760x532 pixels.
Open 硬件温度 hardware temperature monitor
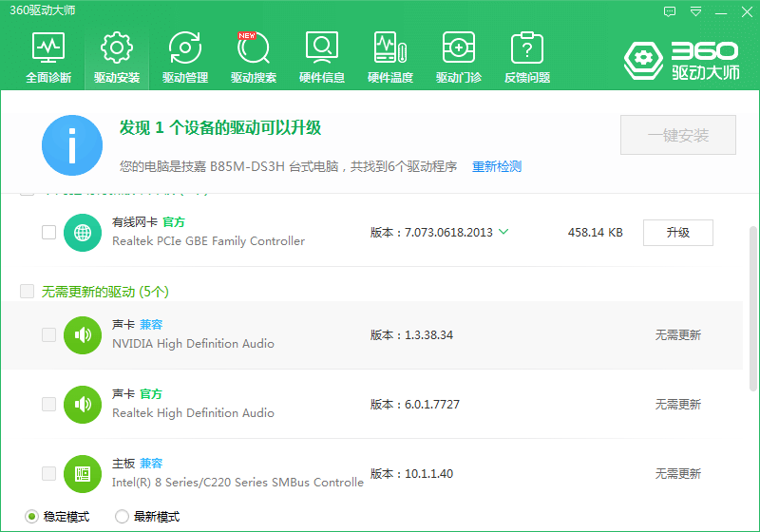pos(390,57)
